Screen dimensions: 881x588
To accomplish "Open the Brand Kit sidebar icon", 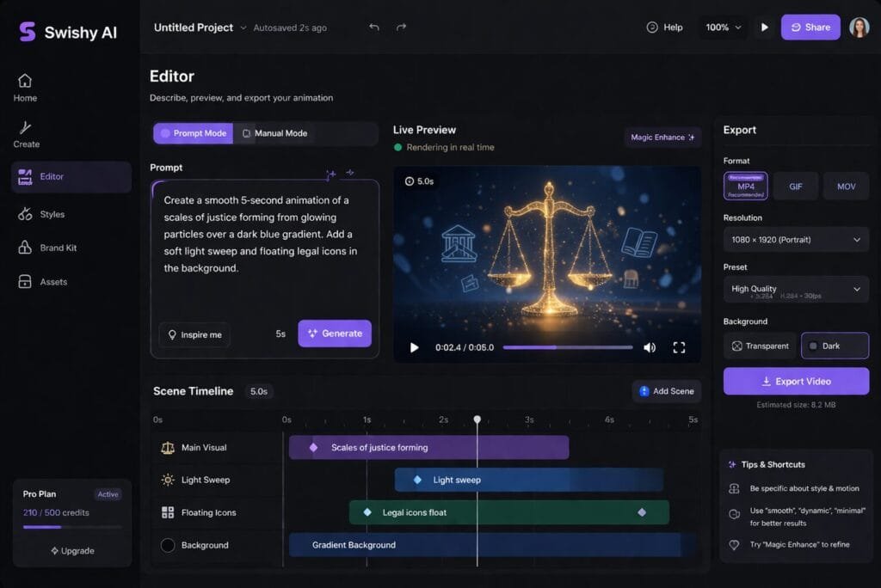I will pyautogui.click(x=25, y=248).
